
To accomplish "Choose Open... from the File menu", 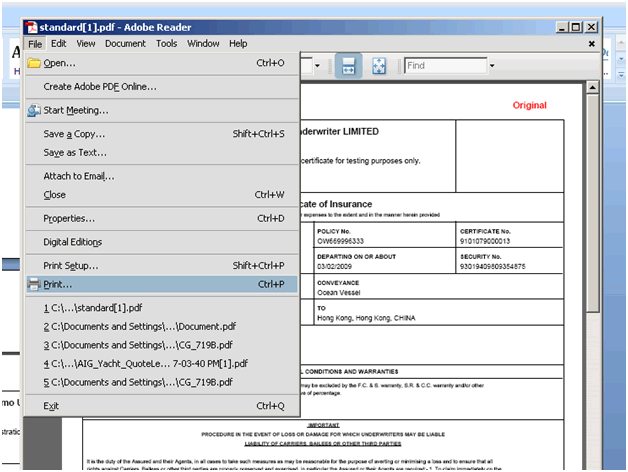I will [x=162, y=63].
